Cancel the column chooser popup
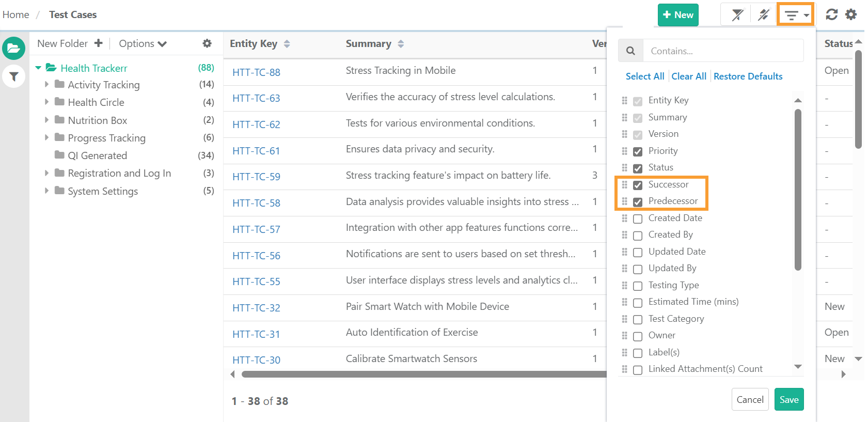The width and height of the screenshot is (868, 422). [750, 399]
